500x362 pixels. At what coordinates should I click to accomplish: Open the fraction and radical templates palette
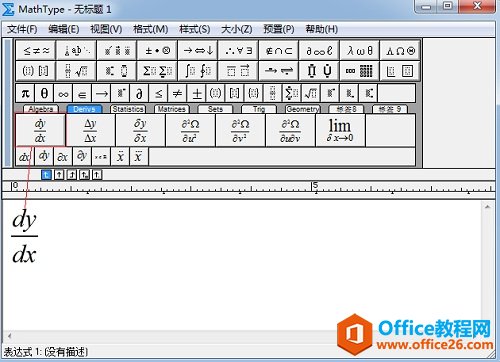[x=77, y=71]
